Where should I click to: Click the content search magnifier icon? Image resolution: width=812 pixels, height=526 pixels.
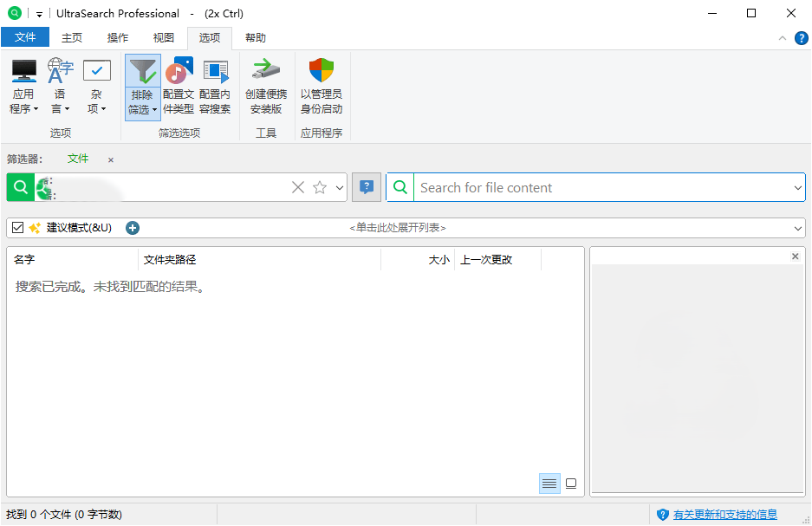tap(400, 187)
